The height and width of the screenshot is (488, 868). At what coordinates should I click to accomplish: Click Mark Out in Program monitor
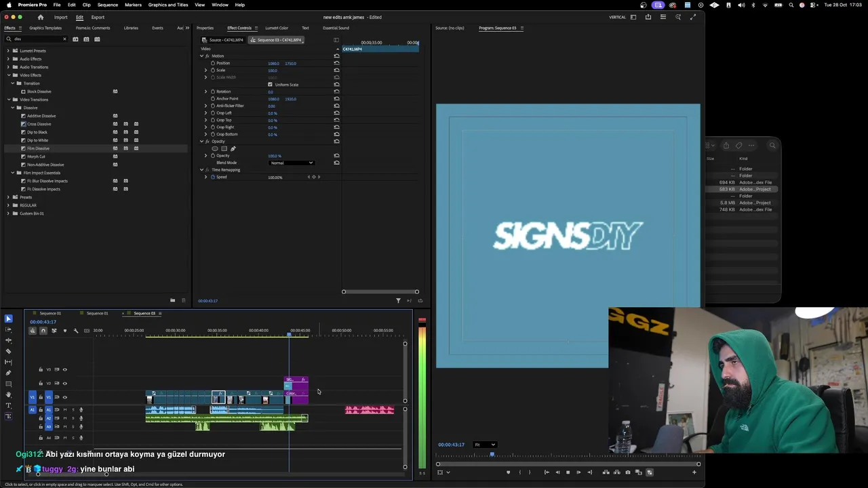coord(530,472)
